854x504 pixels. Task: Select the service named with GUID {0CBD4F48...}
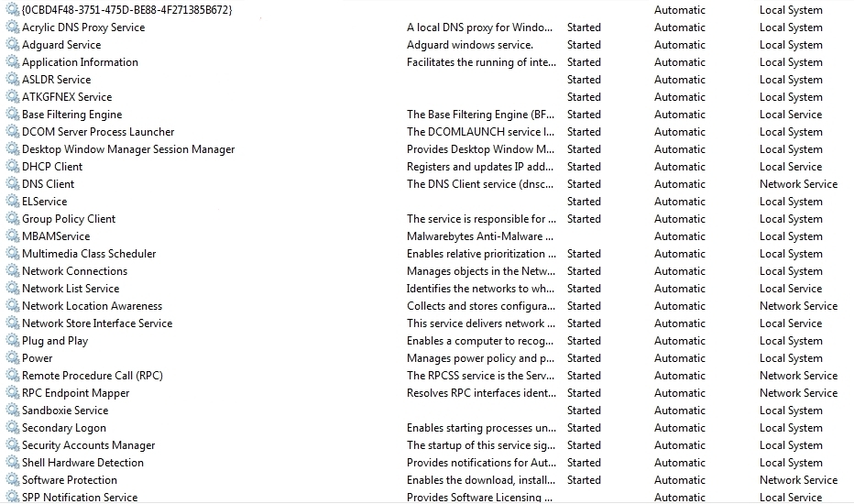click(x=126, y=10)
